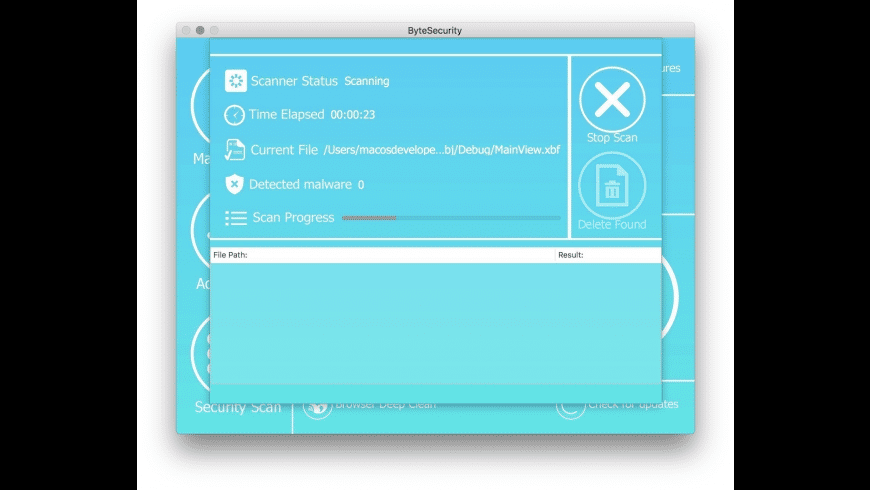Image resolution: width=870 pixels, height=490 pixels.
Task: Click the Browser Deep Clean icon
Action: (x=317, y=408)
